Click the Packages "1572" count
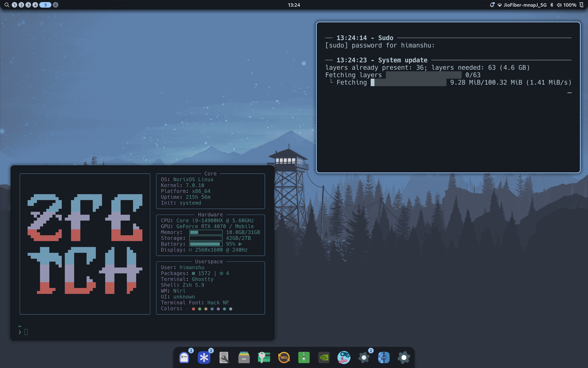 click(x=204, y=273)
